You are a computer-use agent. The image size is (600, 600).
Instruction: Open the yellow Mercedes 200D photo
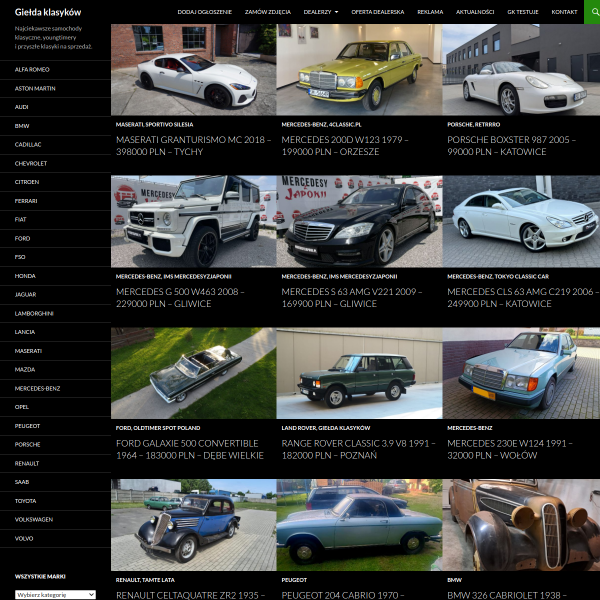pyautogui.click(x=359, y=70)
